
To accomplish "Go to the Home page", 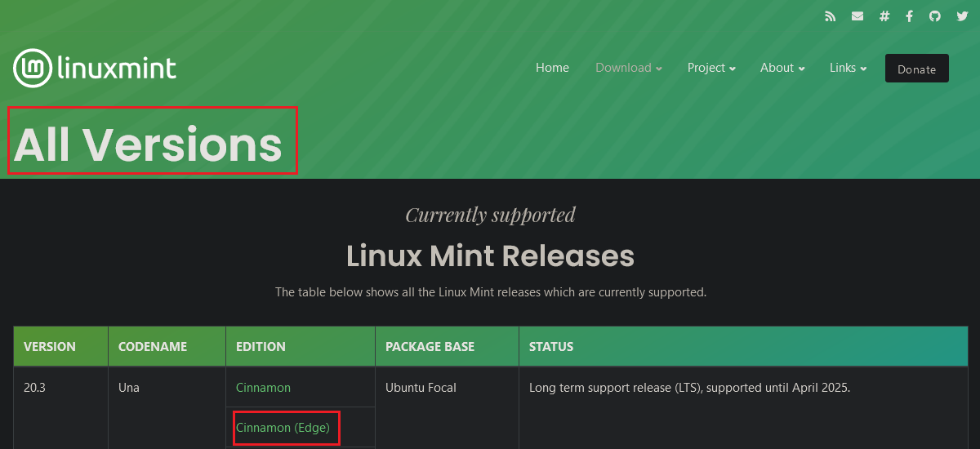I will (x=552, y=68).
